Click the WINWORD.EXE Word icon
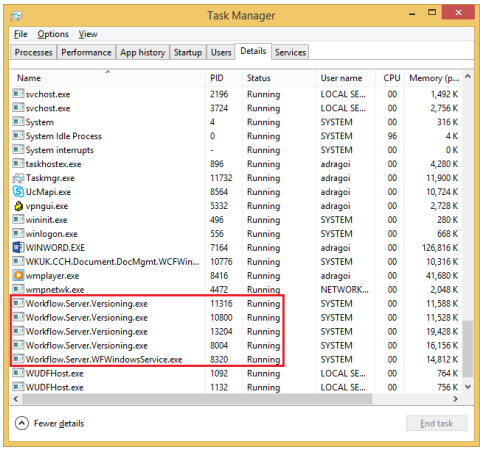 [x=18, y=247]
